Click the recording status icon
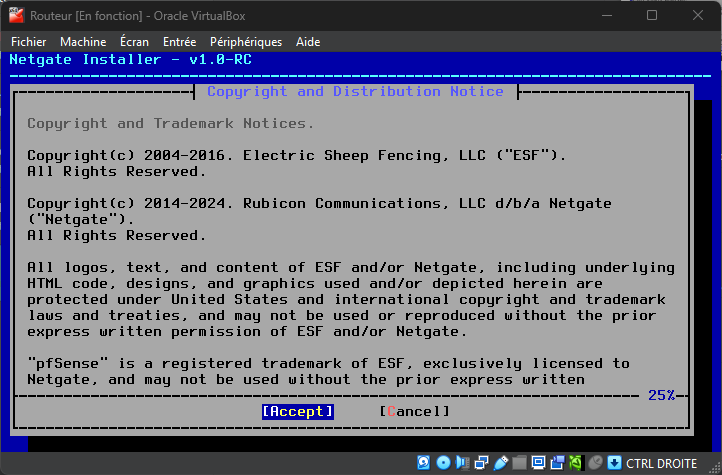722x475 pixels. 558,463
